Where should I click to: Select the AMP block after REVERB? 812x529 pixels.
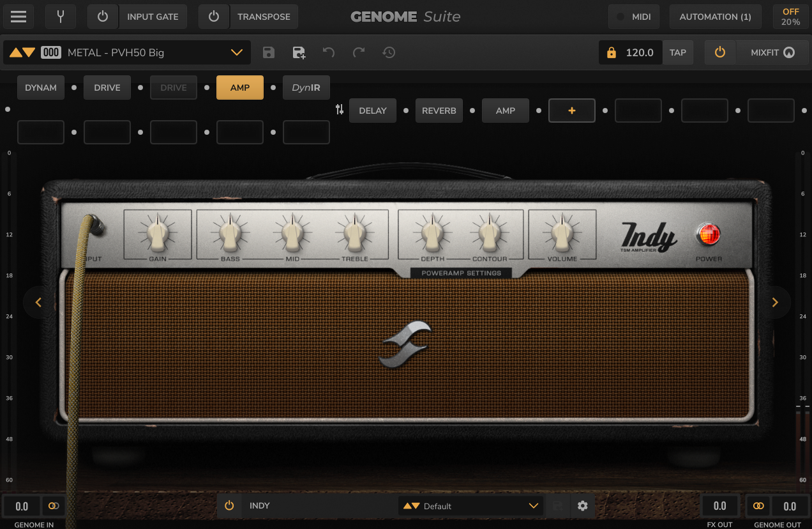point(506,111)
